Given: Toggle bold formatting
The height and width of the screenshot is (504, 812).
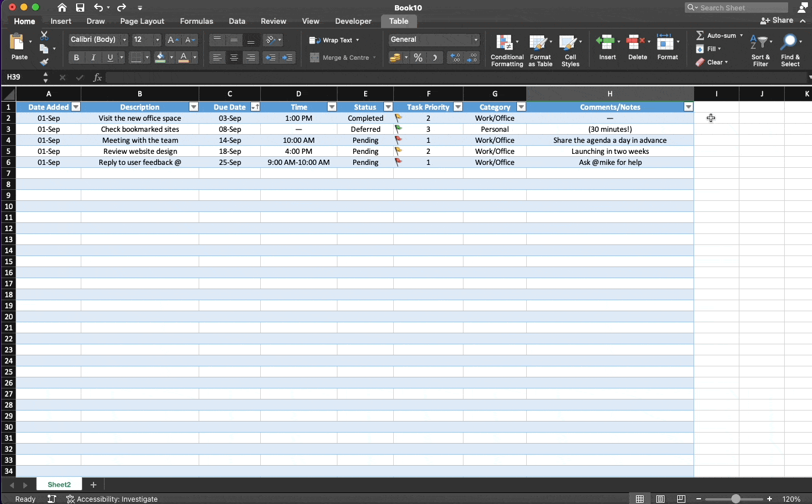Looking at the screenshot, I should point(76,57).
